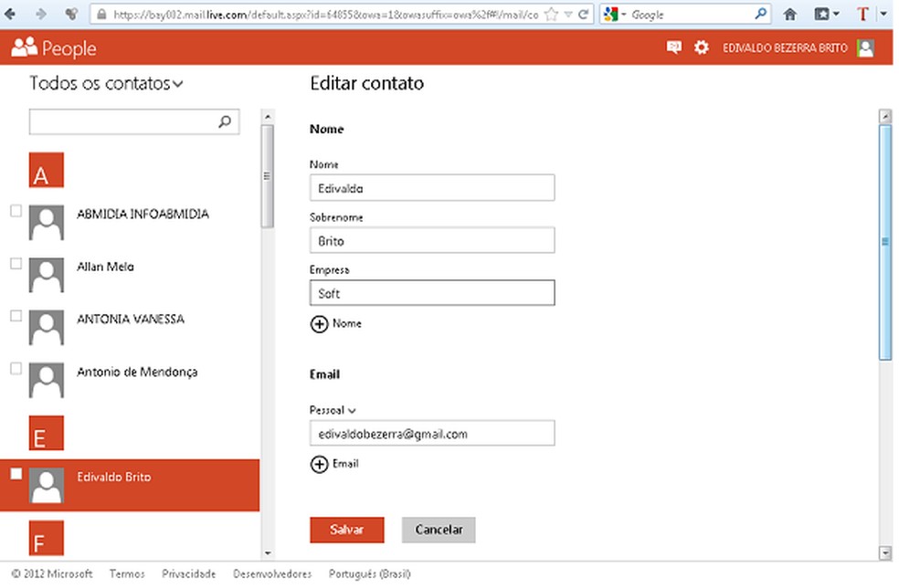Screen dimensions: 899x588
Task: Click the EDIVALDO BEZERRA BRITO account name
Action: [x=785, y=48]
